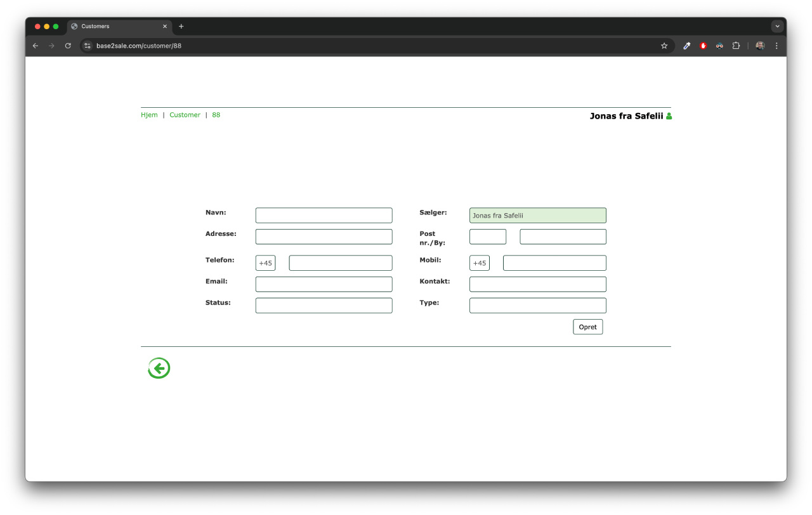Open the Extensions puzzle piece menu
The image size is (812, 515).
point(736,46)
